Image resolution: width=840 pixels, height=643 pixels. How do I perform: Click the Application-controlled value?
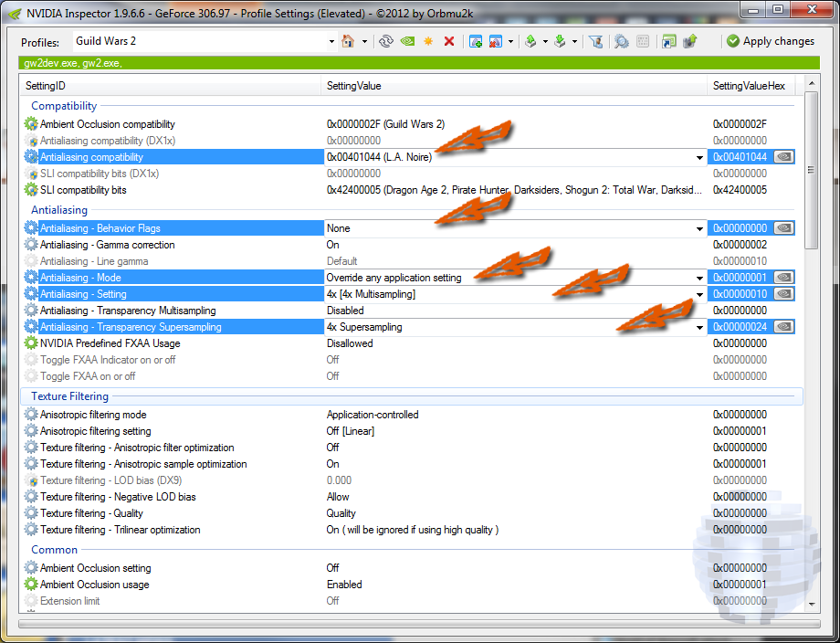(x=373, y=414)
